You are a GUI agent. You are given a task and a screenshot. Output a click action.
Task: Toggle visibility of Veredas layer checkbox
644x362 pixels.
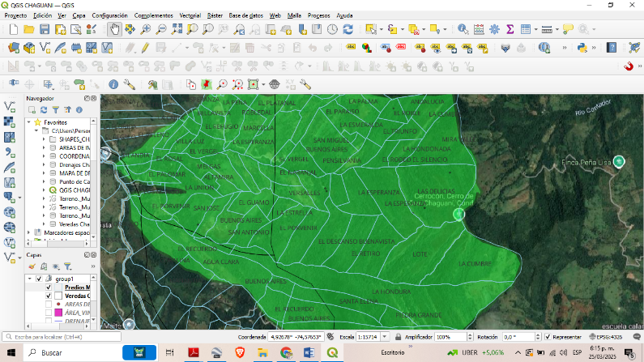[x=49, y=296]
